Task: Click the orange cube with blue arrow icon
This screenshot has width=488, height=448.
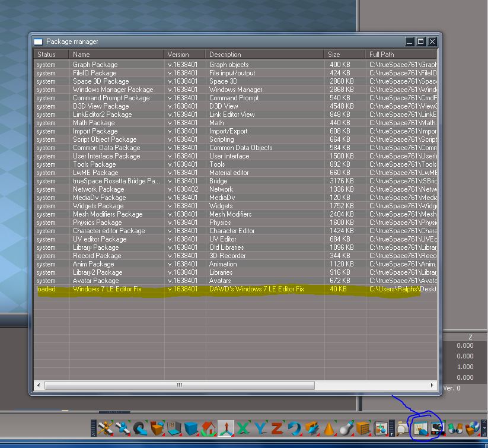Action: (311, 428)
